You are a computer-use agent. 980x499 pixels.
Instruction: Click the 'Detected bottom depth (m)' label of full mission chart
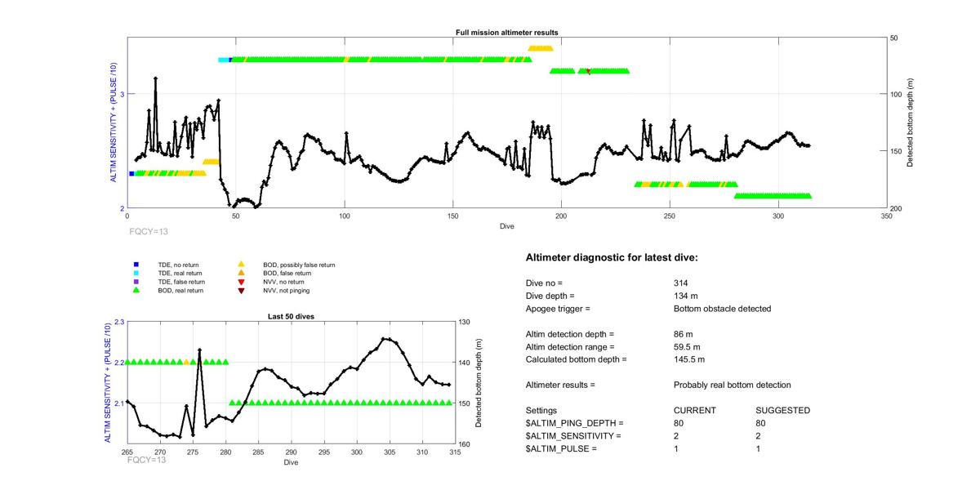pyautogui.click(x=910, y=123)
